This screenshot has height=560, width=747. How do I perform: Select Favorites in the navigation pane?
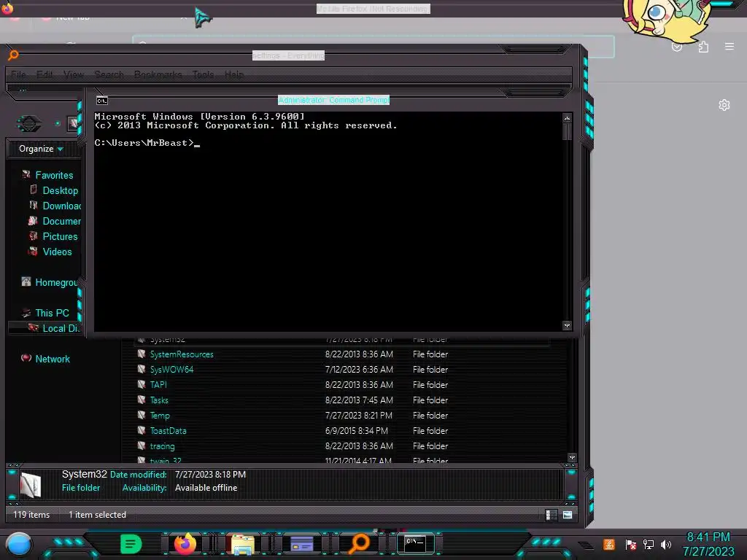[54, 175]
